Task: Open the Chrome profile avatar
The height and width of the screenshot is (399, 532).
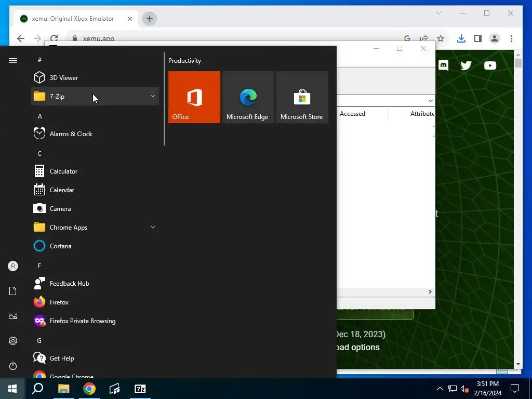Action: 495,38
